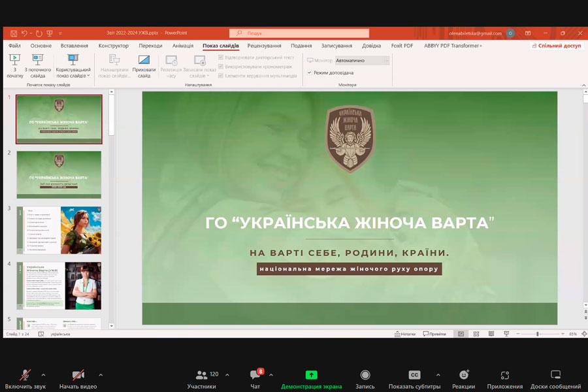Open the Анімація ribbon tab
Viewport: 588px width, 392px height.
(183, 46)
